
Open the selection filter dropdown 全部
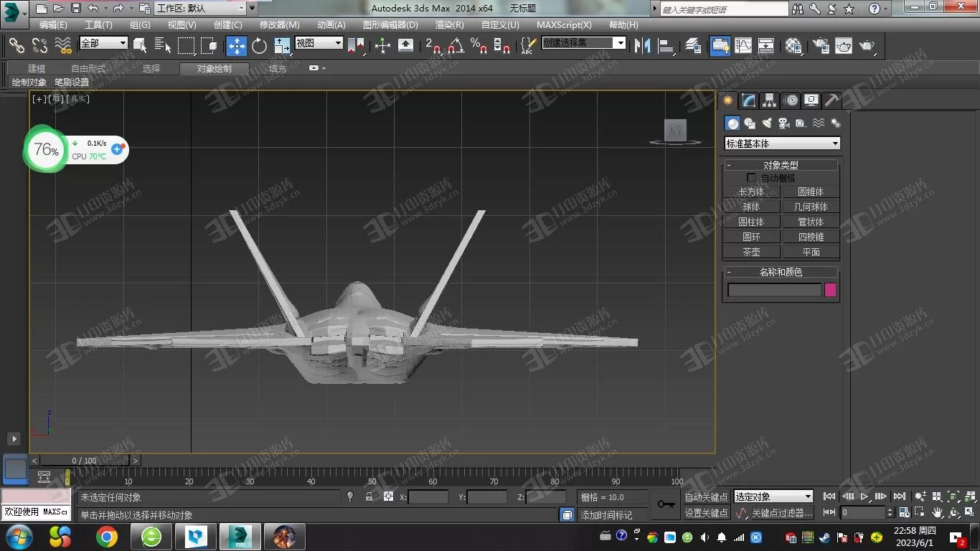click(x=103, y=43)
